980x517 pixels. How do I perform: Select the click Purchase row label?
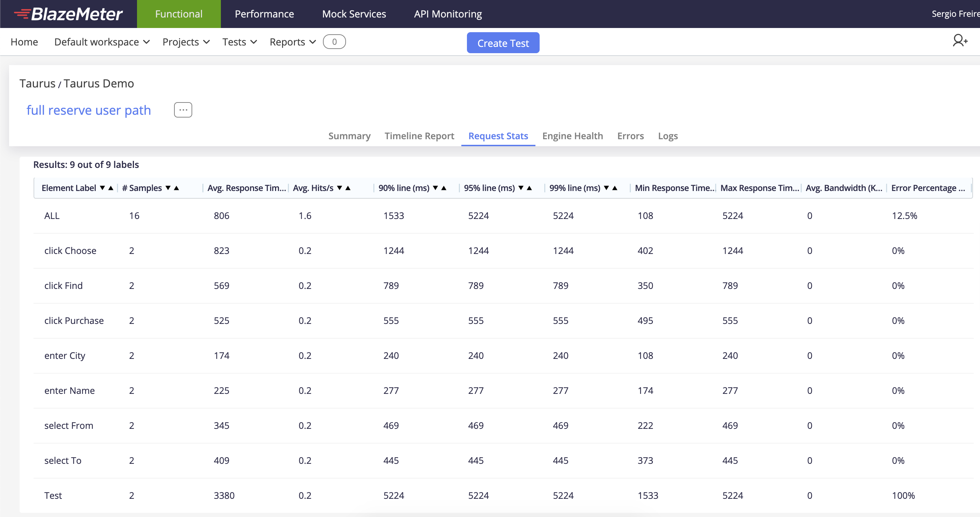(x=74, y=321)
